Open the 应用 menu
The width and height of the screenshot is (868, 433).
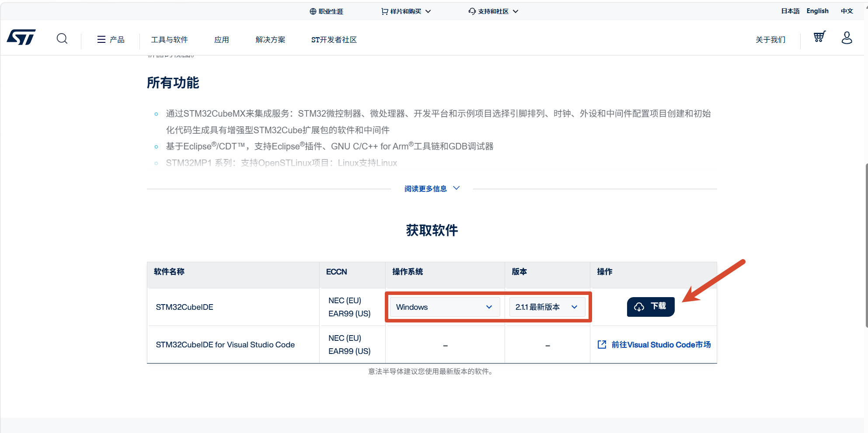222,39
